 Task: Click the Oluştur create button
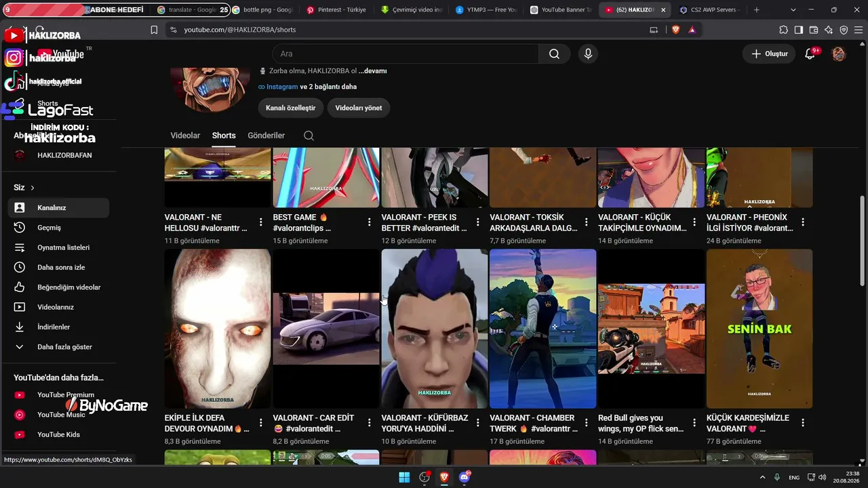[x=769, y=54]
